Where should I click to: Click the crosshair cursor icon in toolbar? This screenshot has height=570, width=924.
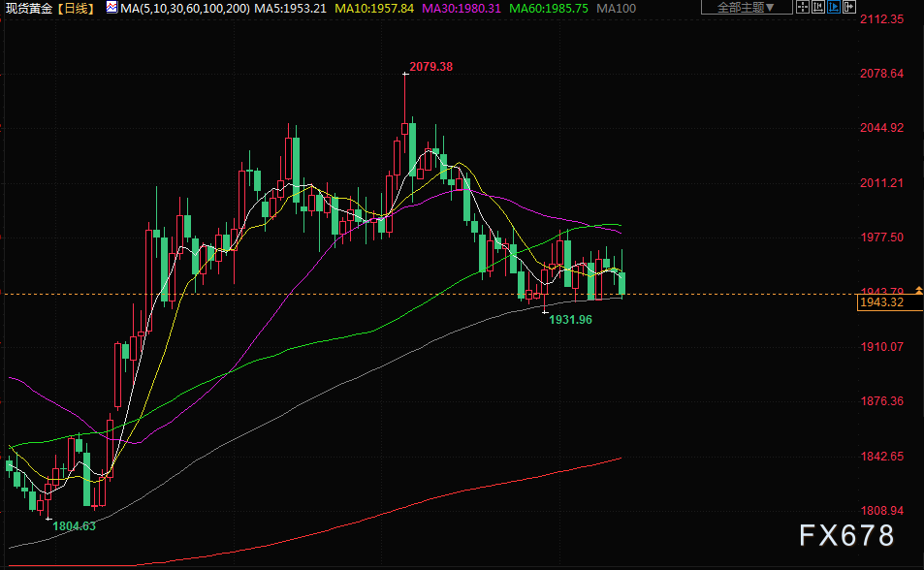click(x=803, y=7)
